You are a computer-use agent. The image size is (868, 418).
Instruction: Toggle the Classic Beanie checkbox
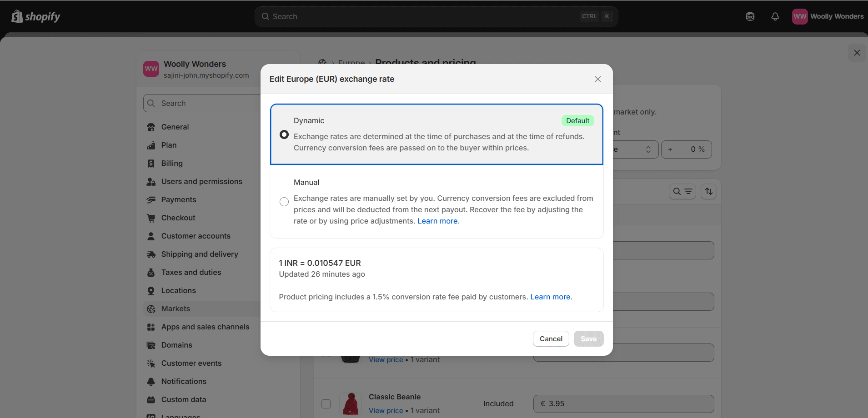(x=326, y=403)
